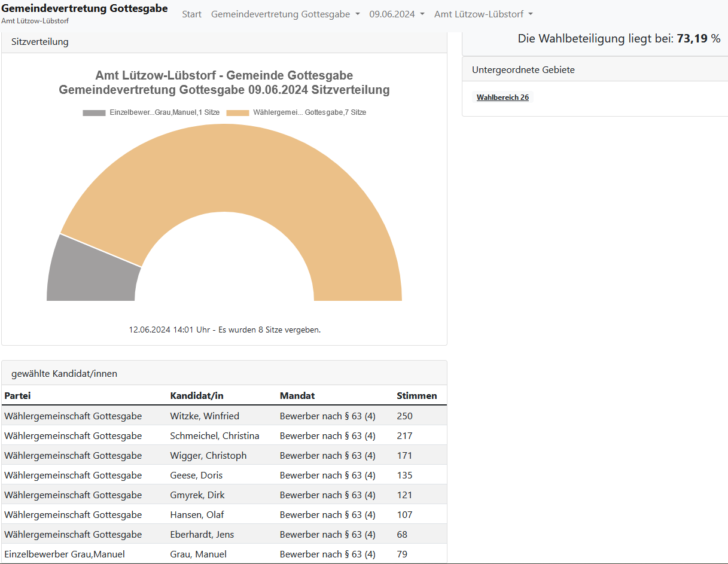This screenshot has width=728, height=564.
Task: Click the Kandidat/in column header
Action: pyautogui.click(x=196, y=395)
